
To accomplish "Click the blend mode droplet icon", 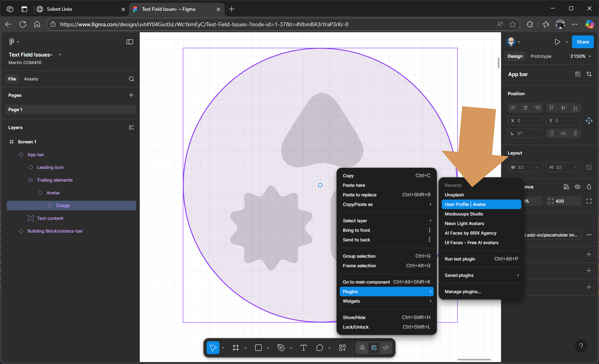I will click(x=589, y=187).
